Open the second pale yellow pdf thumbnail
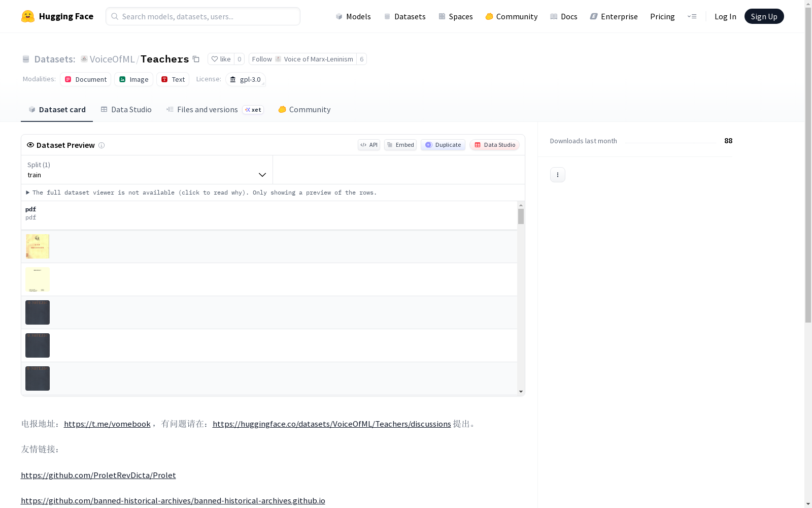Image resolution: width=812 pixels, height=508 pixels. click(x=38, y=279)
